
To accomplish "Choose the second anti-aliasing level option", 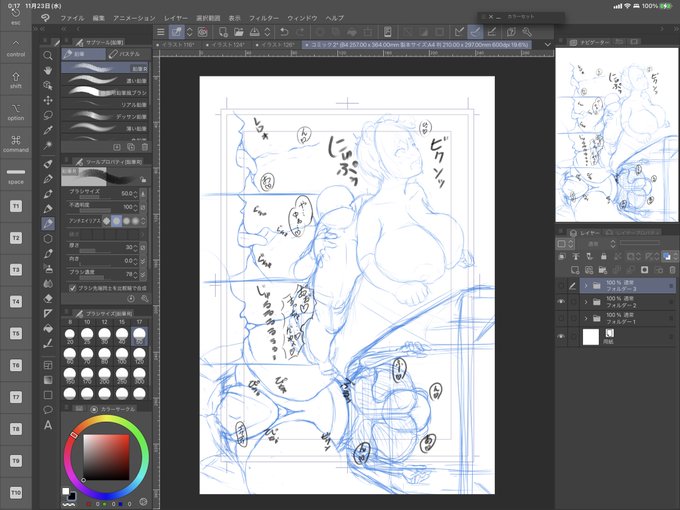I will pyautogui.click(x=116, y=221).
